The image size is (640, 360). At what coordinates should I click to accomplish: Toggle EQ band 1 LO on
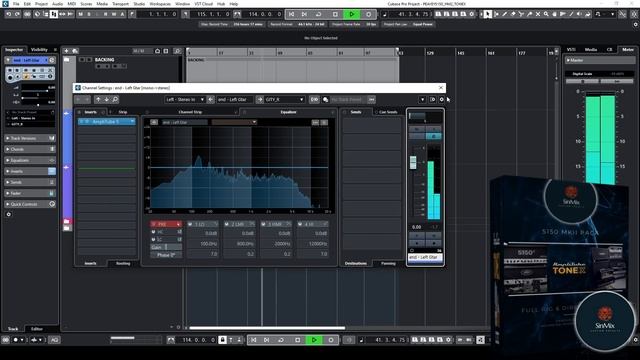click(190, 224)
